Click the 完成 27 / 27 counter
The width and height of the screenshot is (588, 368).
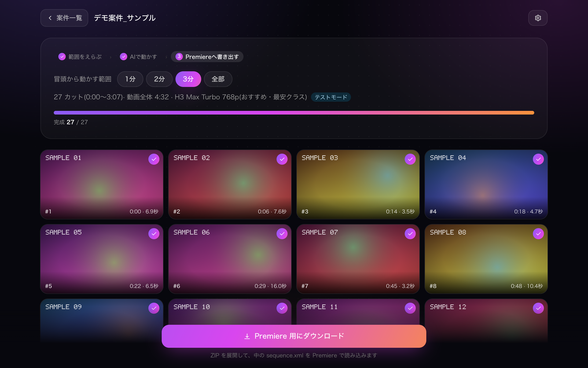(x=71, y=122)
